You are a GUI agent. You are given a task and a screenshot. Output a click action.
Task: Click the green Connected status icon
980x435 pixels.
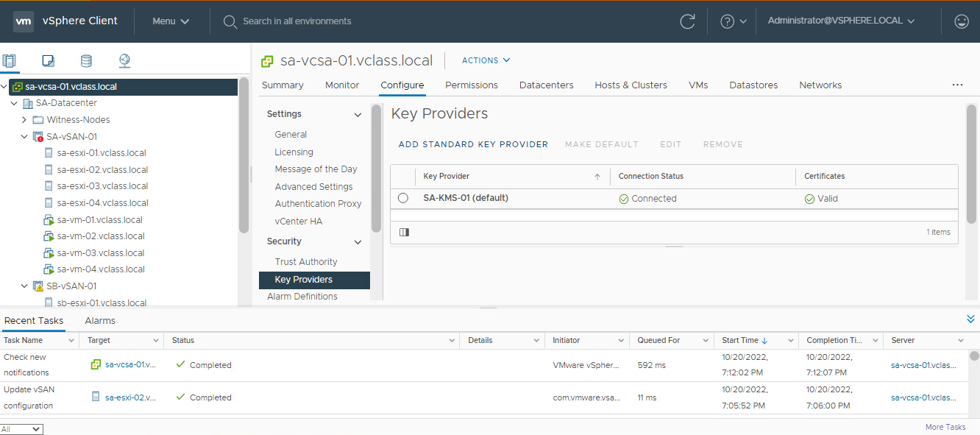point(623,199)
